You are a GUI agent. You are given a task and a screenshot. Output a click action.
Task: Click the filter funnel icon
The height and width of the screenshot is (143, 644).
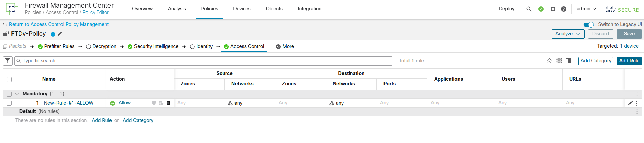[8, 61]
